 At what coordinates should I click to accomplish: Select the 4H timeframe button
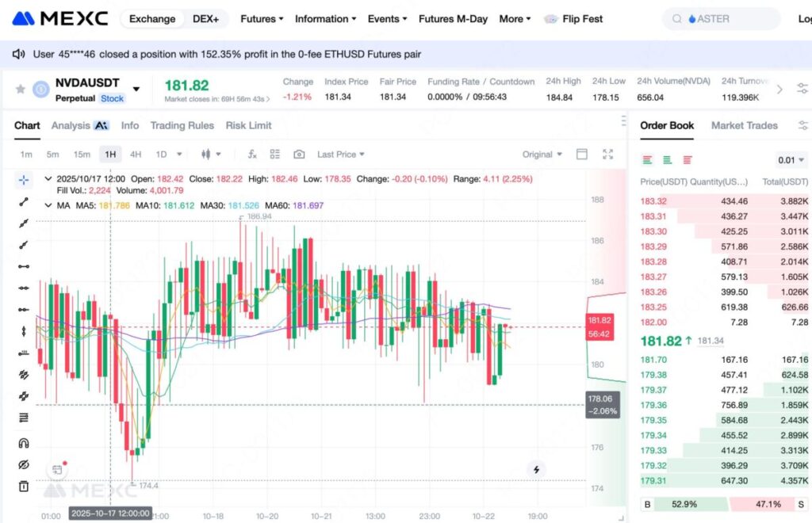136,155
